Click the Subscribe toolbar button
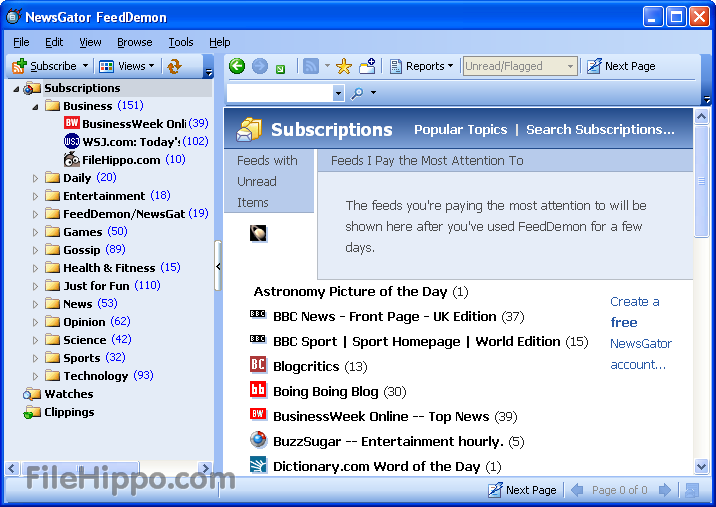716x507 pixels. pyautogui.click(x=44, y=66)
